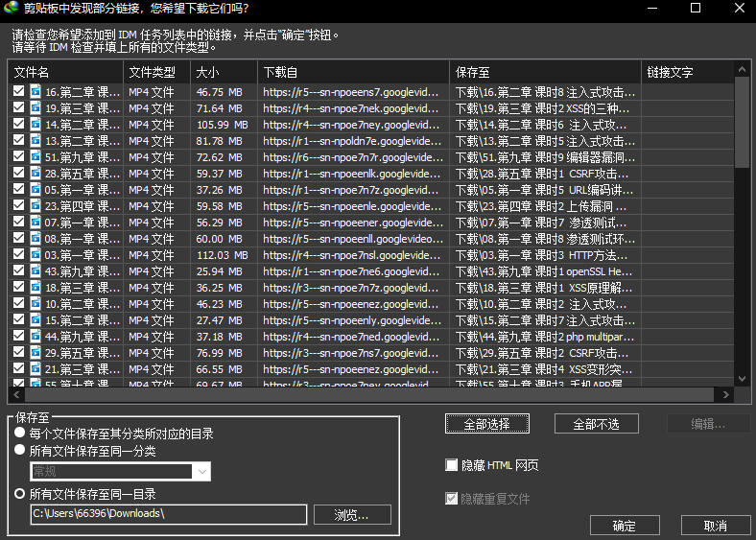Confirm with the 确定 button
The image size is (756, 540).
click(625, 525)
